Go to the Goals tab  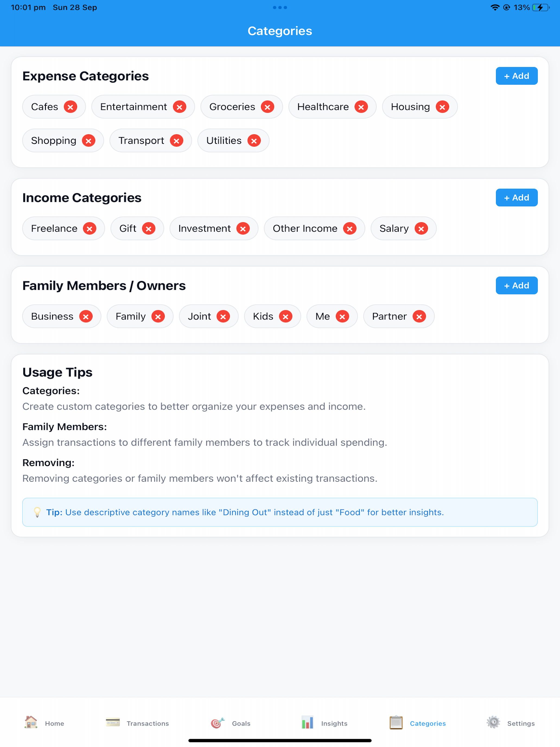[231, 723]
